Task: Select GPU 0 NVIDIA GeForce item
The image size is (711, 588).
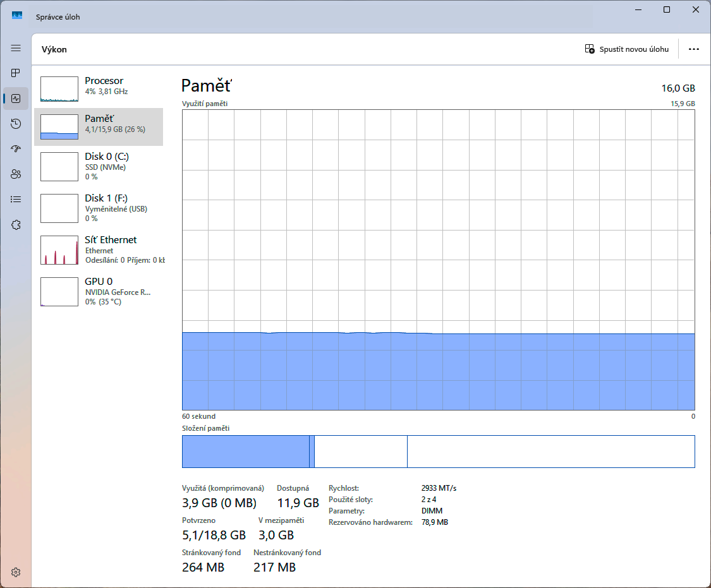Action: [x=99, y=291]
